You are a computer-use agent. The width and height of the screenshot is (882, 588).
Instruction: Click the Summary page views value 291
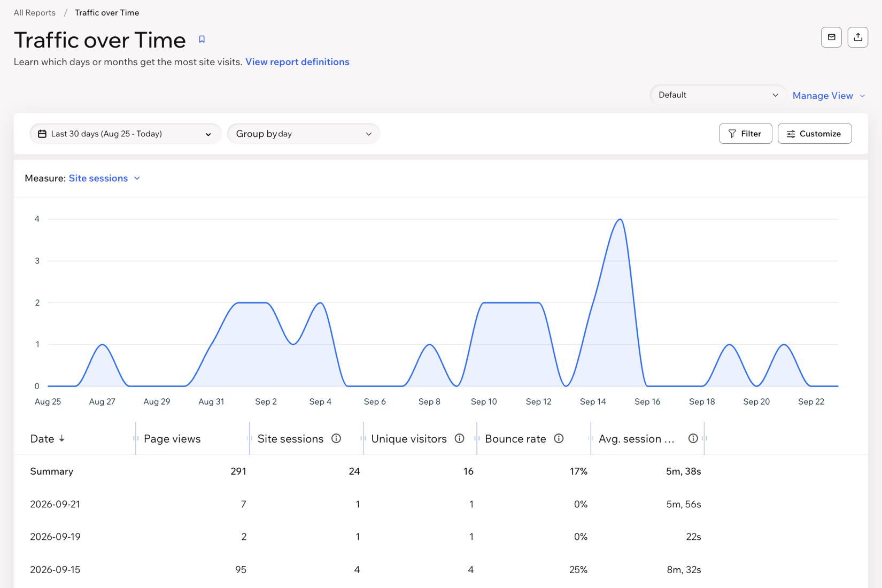point(238,471)
